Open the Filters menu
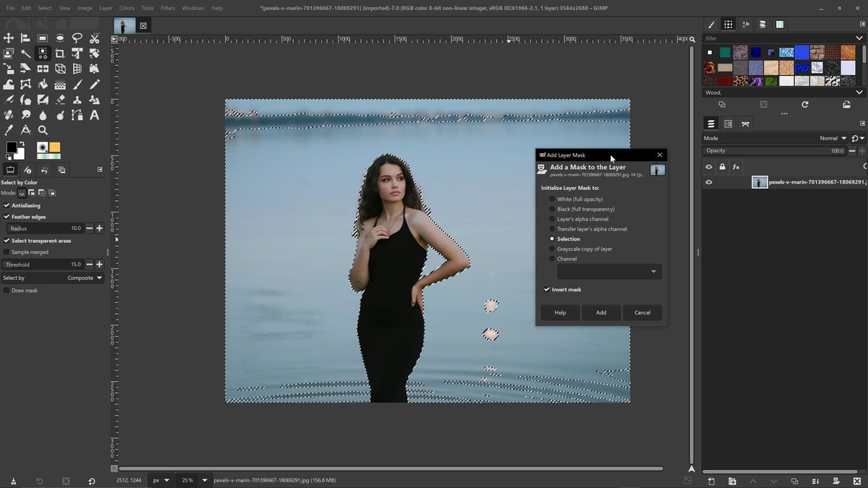Image resolution: width=868 pixels, height=488 pixels. 167,8
